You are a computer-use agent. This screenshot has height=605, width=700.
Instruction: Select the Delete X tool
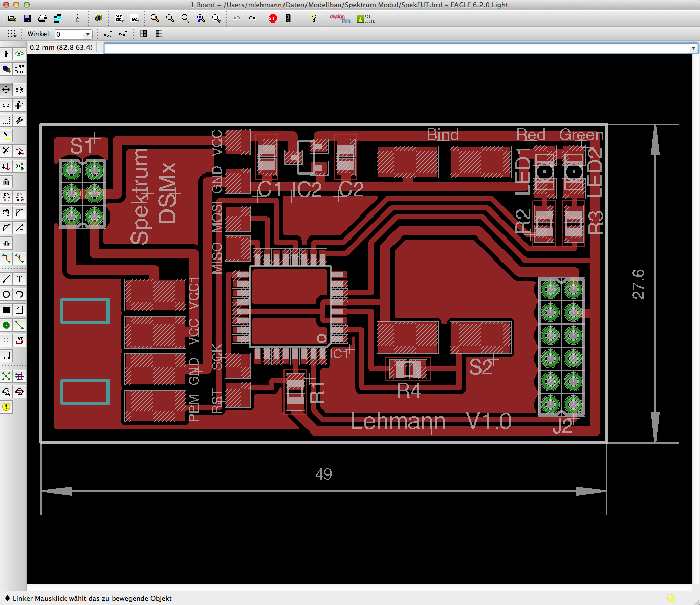point(6,150)
